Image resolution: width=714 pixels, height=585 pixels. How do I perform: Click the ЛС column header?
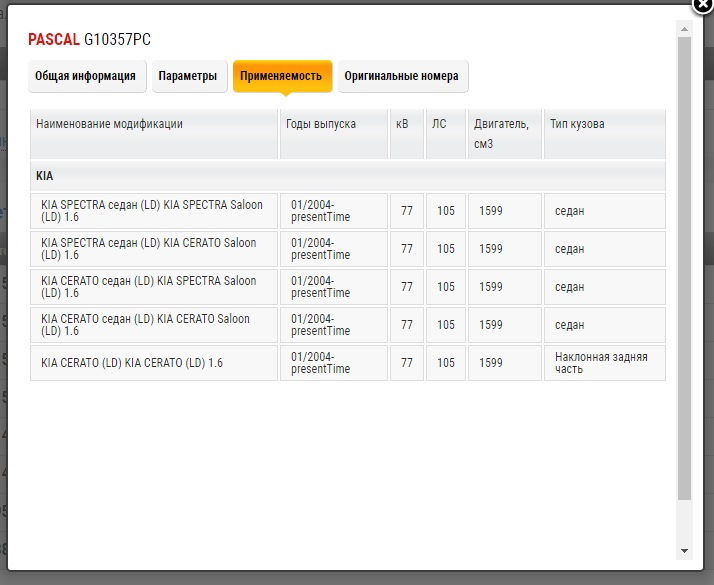click(446, 134)
